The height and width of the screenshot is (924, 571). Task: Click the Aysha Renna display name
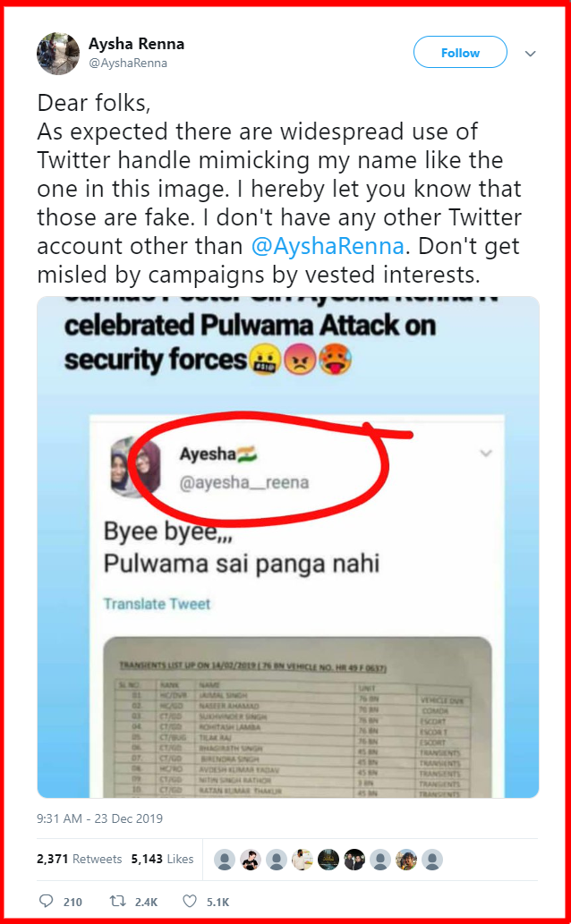tap(136, 44)
